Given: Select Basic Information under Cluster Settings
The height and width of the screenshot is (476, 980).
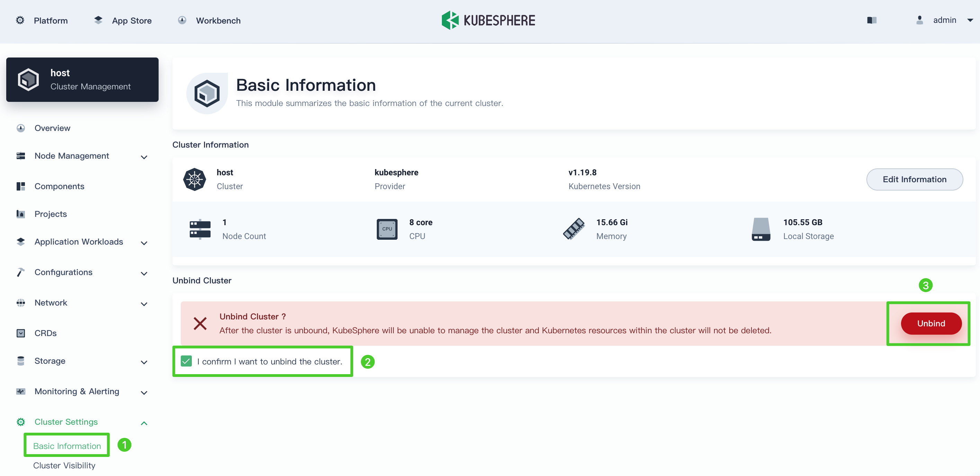Looking at the screenshot, I should [66, 445].
